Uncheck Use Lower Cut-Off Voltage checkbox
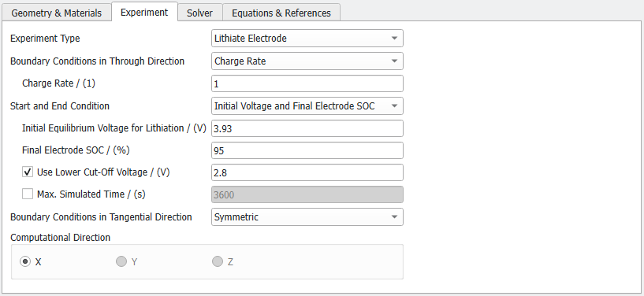644x296 pixels. (28, 172)
